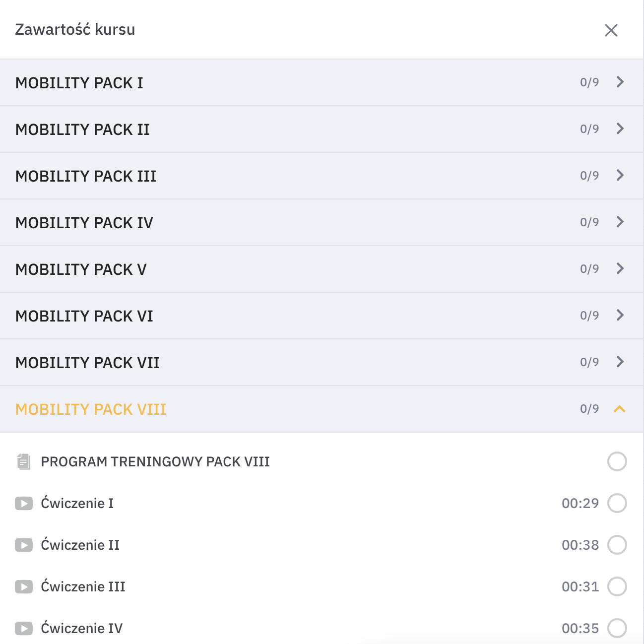Mark Ćwiczenie III as done
This screenshot has height=644, width=644.
(x=617, y=586)
